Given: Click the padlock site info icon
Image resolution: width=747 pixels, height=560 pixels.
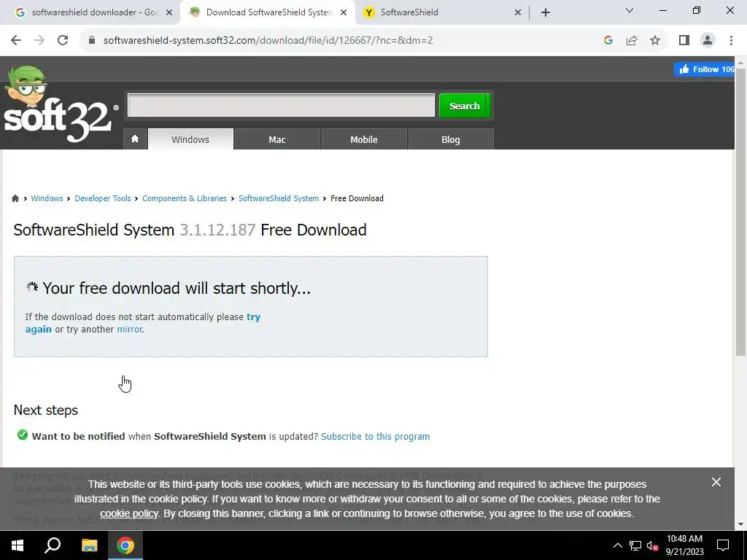Looking at the screenshot, I should coord(92,40).
